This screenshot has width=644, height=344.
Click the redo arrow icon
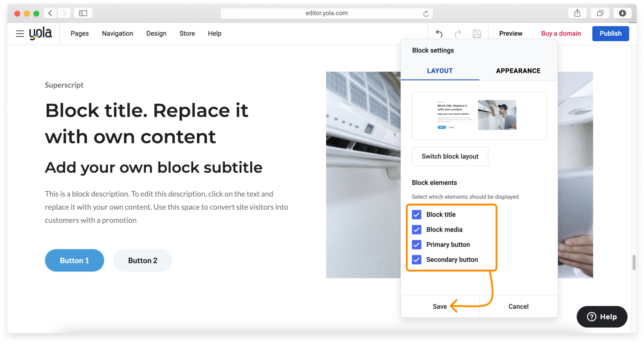coord(458,33)
